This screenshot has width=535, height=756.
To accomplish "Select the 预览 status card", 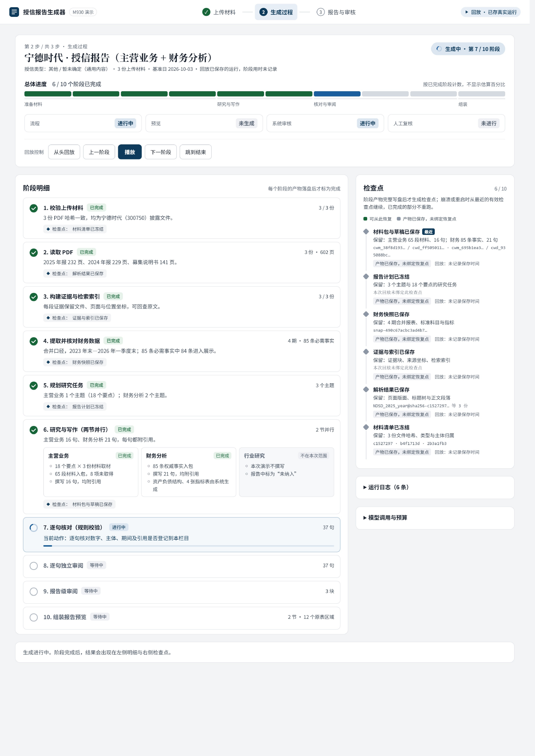I will click(x=204, y=124).
